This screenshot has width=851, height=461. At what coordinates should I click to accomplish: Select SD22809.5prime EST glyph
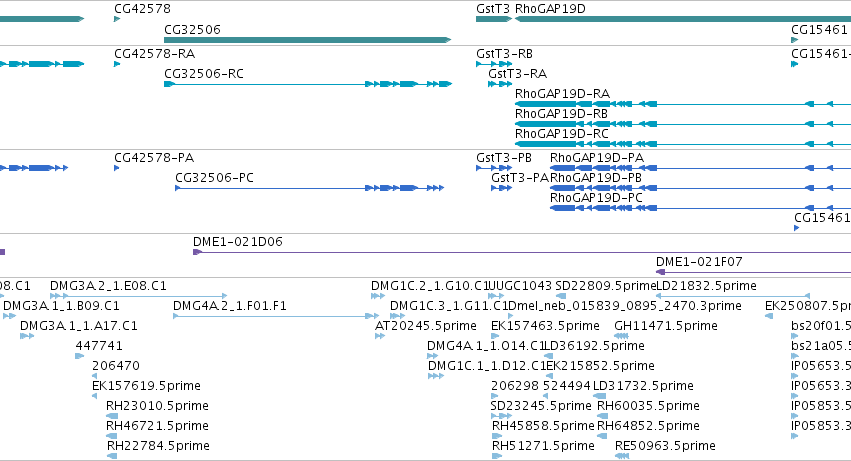[x=561, y=296]
